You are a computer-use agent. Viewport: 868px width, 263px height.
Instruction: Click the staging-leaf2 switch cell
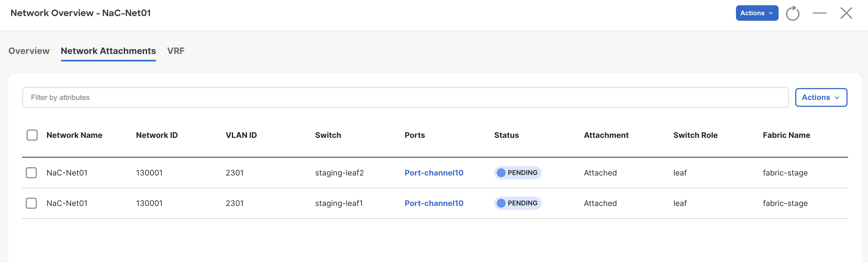coord(339,173)
